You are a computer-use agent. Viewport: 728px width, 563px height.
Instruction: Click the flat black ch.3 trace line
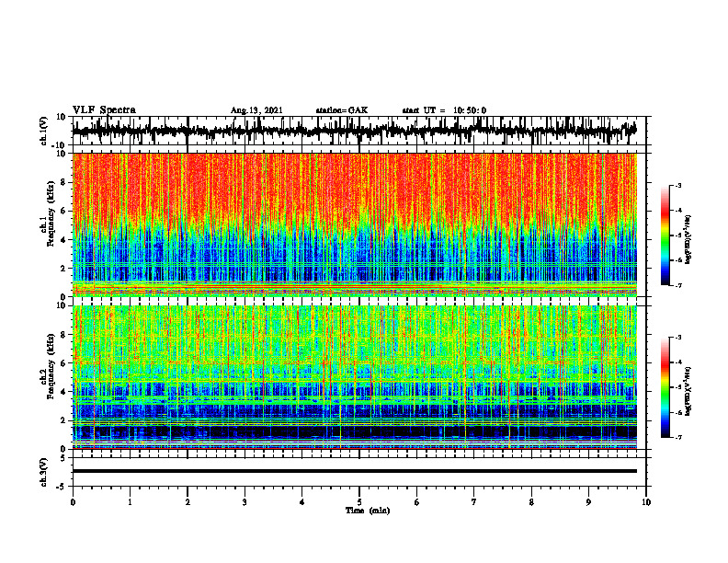(x=354, y=471)
